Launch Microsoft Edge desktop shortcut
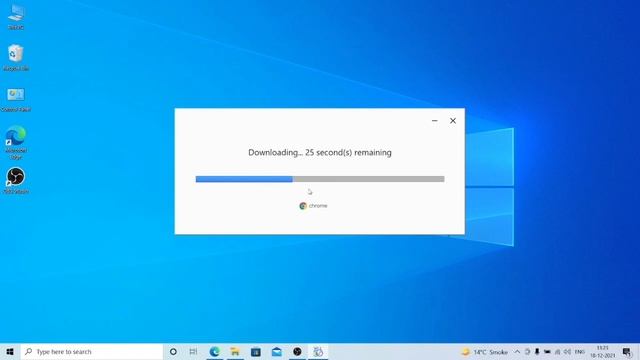Viewport: 640px width, 360px height. point(16,142)
